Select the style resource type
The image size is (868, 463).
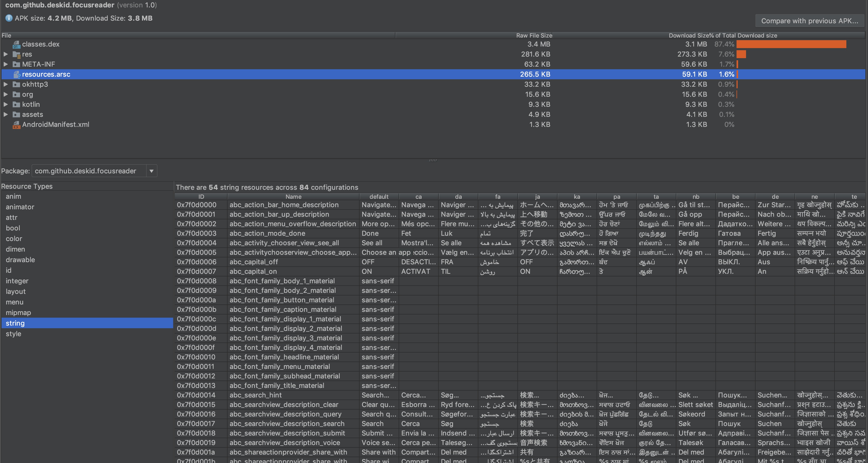[13, 334]
